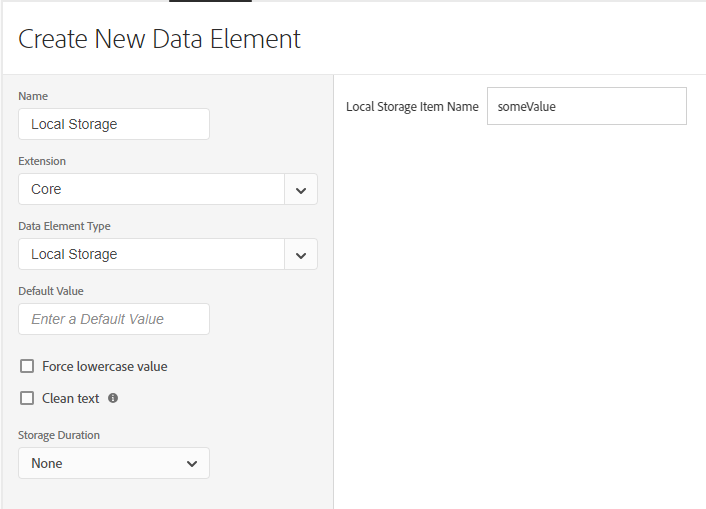This screenshot has width=706, height=509.
Task: Click the Local Storage Item Name field
Action: pos(587,106)
